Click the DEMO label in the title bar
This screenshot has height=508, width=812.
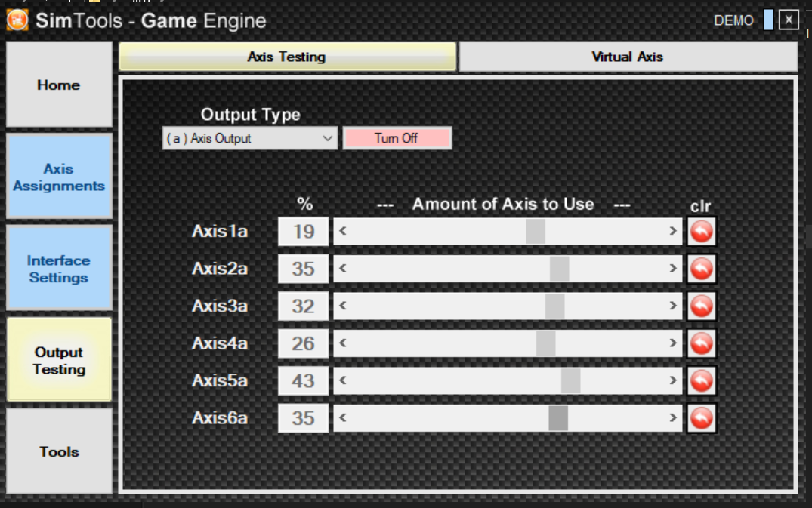[733, 20]
